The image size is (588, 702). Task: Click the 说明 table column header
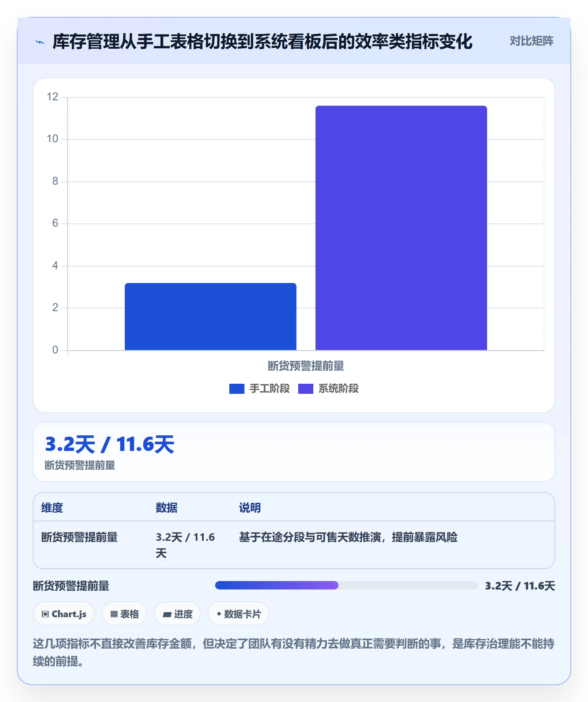(x=250, y=508)
